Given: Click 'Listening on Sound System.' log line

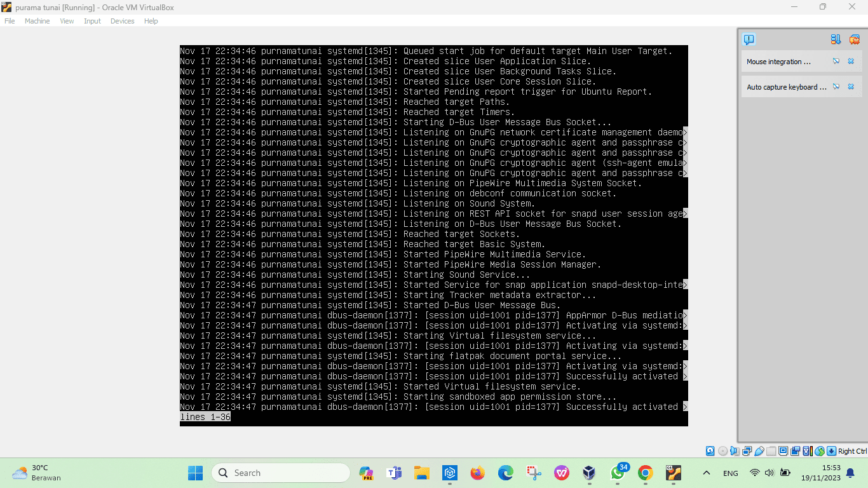Looking at the screenshot, I should coord(469,203).
